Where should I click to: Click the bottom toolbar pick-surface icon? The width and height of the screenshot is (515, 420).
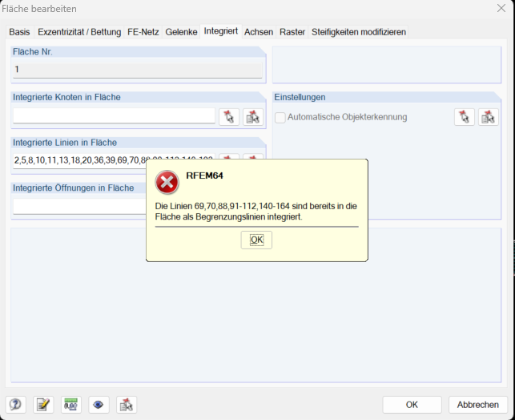(x=127, y=405)
